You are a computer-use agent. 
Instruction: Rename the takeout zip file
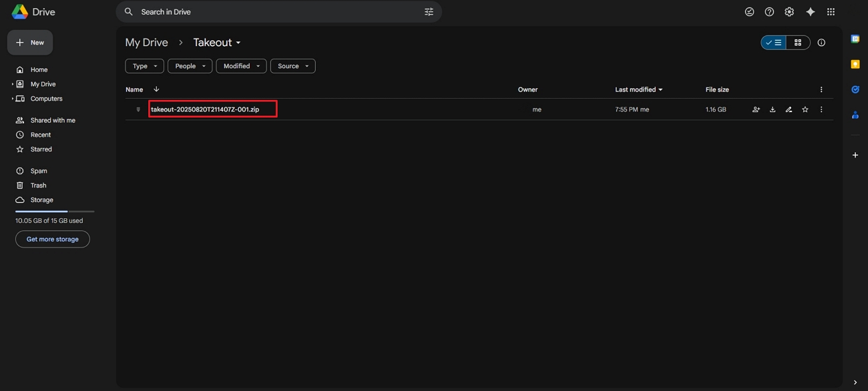789,109
